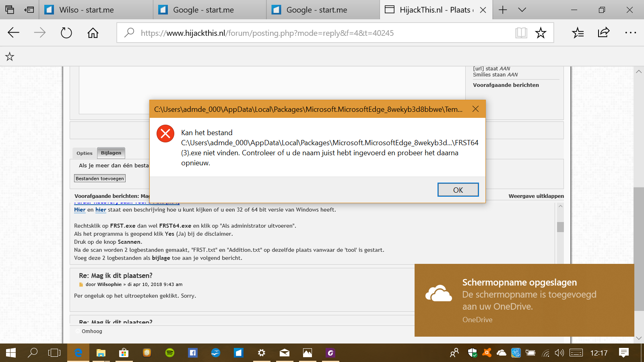Select the Bijlagen tab
The image size is (644, 362).
point(111,153)
